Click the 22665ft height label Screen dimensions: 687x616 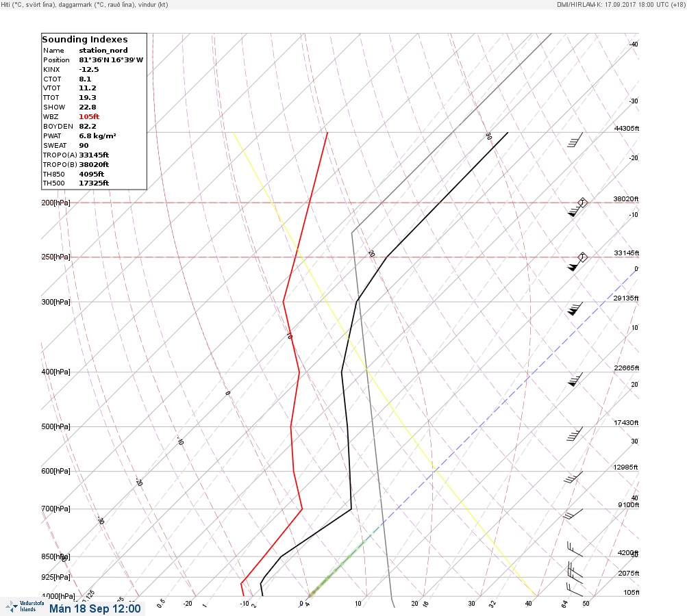coord(627,368)
